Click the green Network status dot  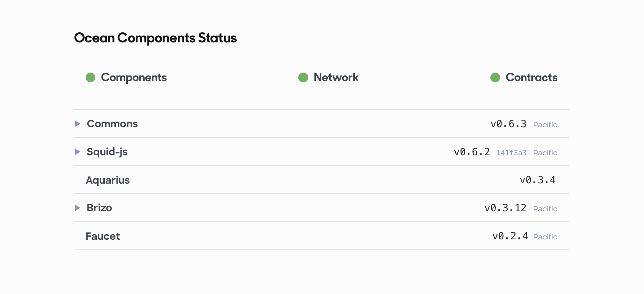[303, 77]
